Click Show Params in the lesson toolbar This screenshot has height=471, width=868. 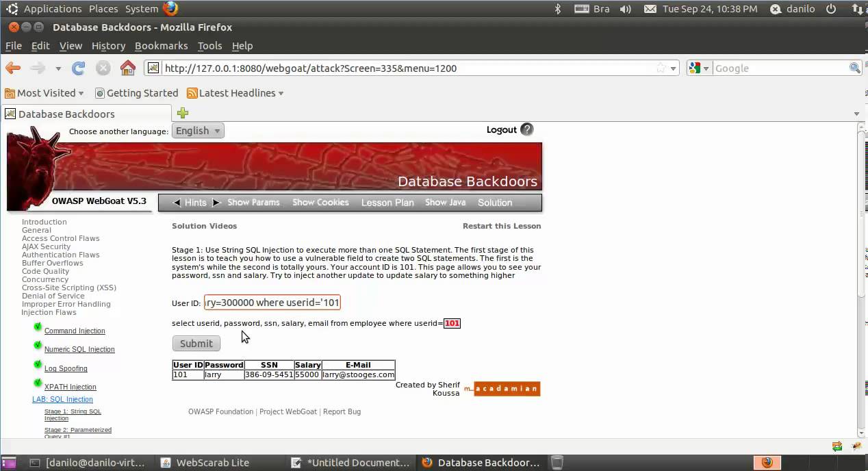coord(253,203)
